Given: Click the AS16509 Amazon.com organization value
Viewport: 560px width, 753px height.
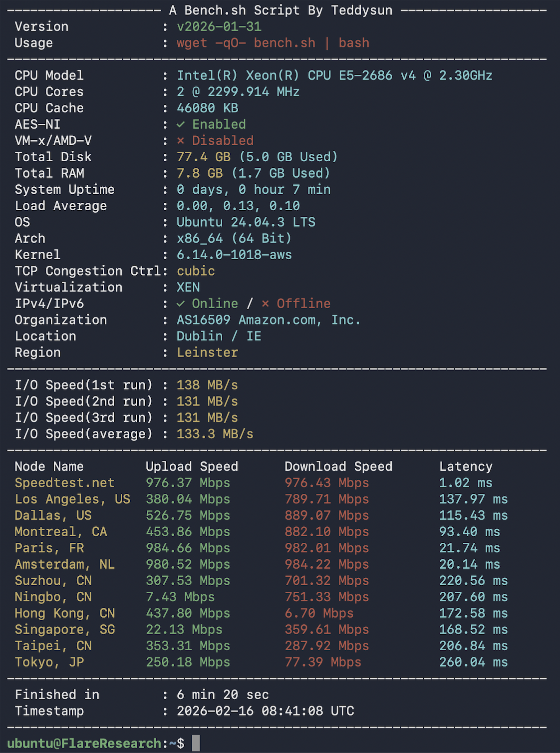Looking at the screenshot, I should [x=268, y=320].
